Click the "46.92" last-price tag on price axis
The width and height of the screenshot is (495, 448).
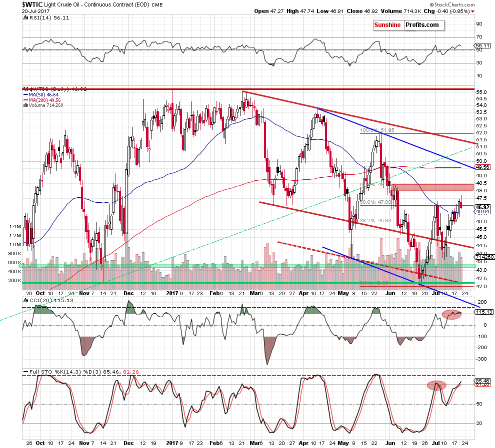point(482,207)
